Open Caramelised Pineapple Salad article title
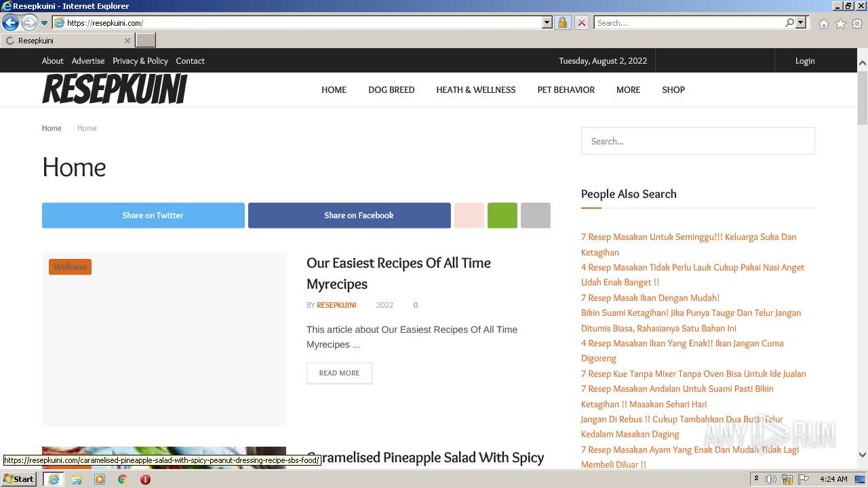 tap(425, 457)
